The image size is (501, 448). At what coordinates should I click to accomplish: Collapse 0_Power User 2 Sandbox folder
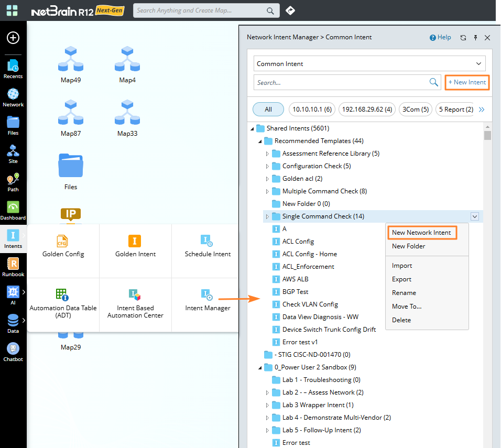(x=260, y=368)
